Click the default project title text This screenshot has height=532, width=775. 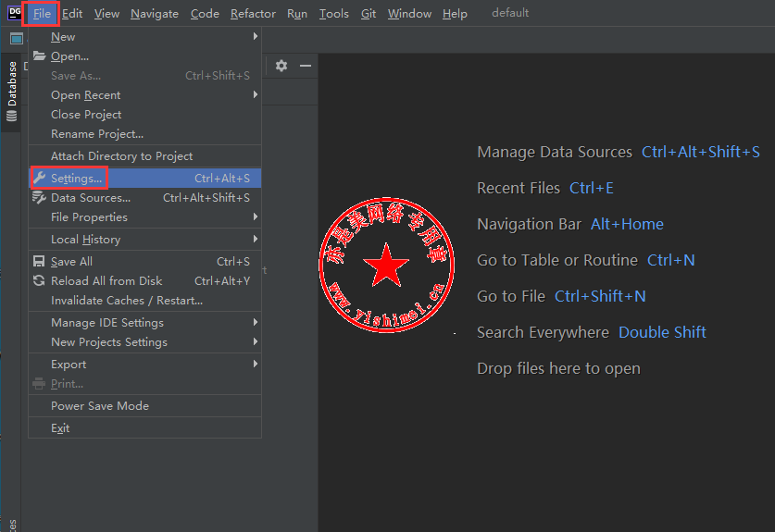click(510, 13)
